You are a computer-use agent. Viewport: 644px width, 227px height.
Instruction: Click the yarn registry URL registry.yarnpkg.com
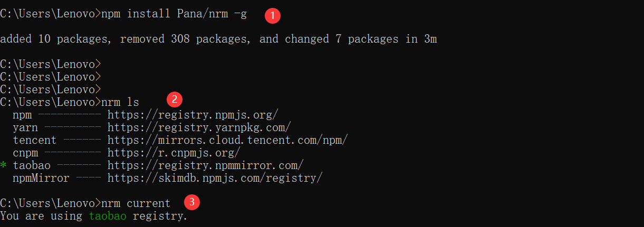click(x=199, y=127)
